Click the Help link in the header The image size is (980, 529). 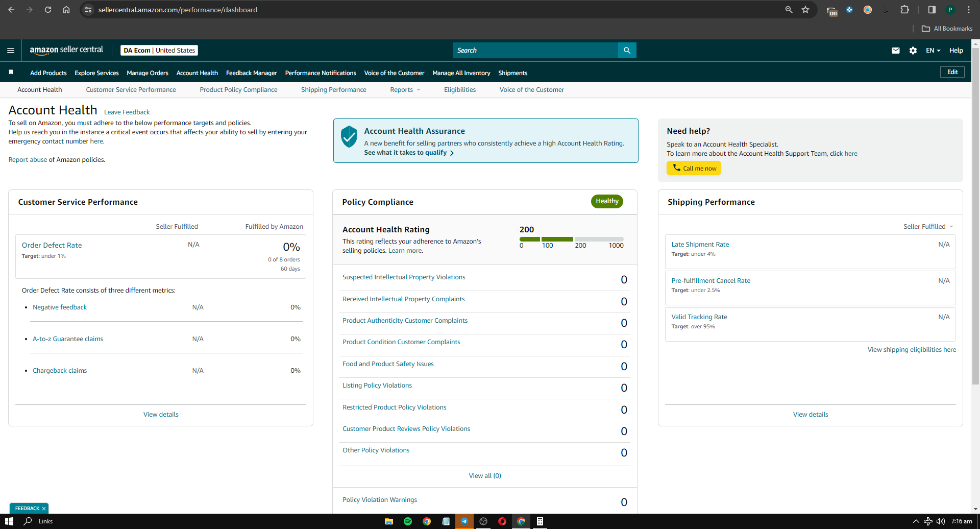coord(956,51)
